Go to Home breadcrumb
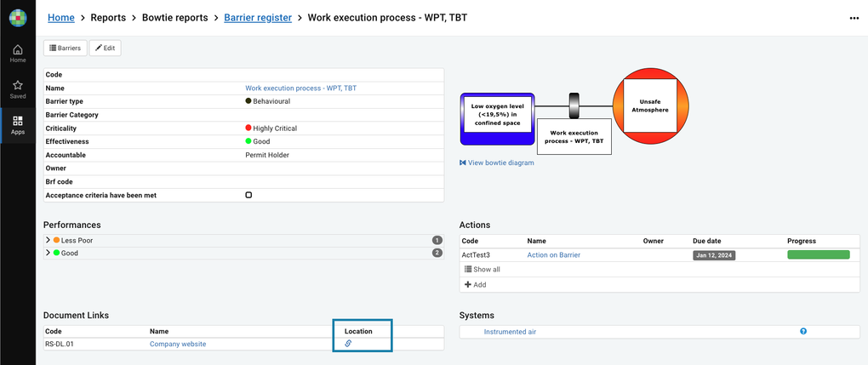 point(60,17)
